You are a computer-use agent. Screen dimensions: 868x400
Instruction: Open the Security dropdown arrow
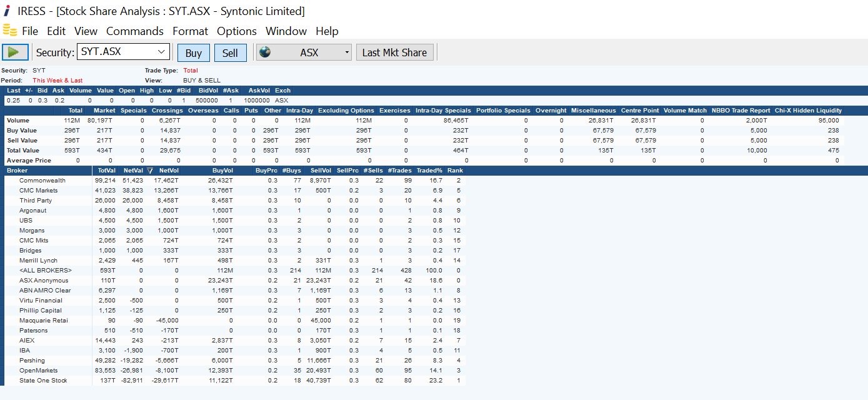pos(162,52)
